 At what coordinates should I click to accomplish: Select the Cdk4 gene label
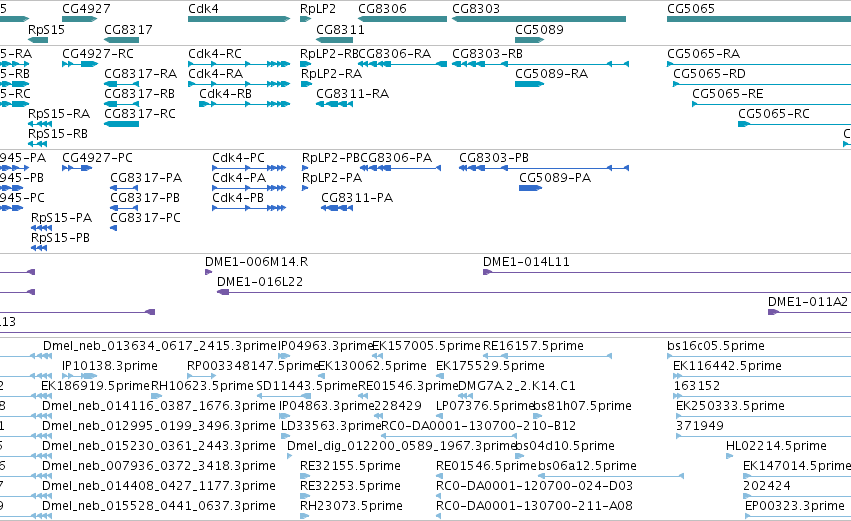pyautogui.click(x=203, y=9)
